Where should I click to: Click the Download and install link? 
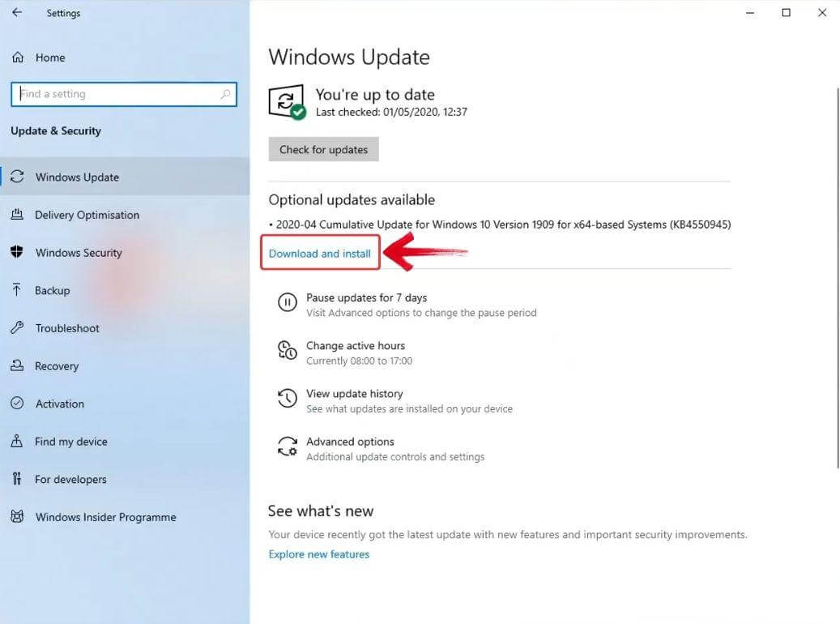(320, 253)
